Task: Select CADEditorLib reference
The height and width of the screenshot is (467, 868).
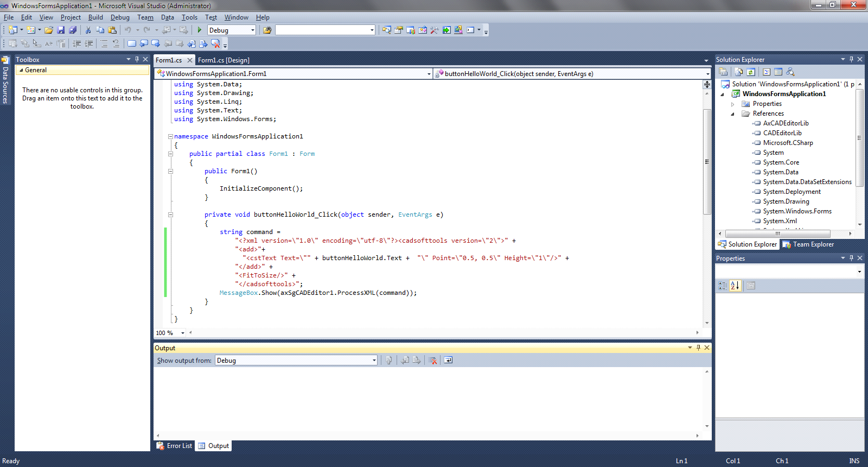Action: pyautogui.click(x=782, y=133)
